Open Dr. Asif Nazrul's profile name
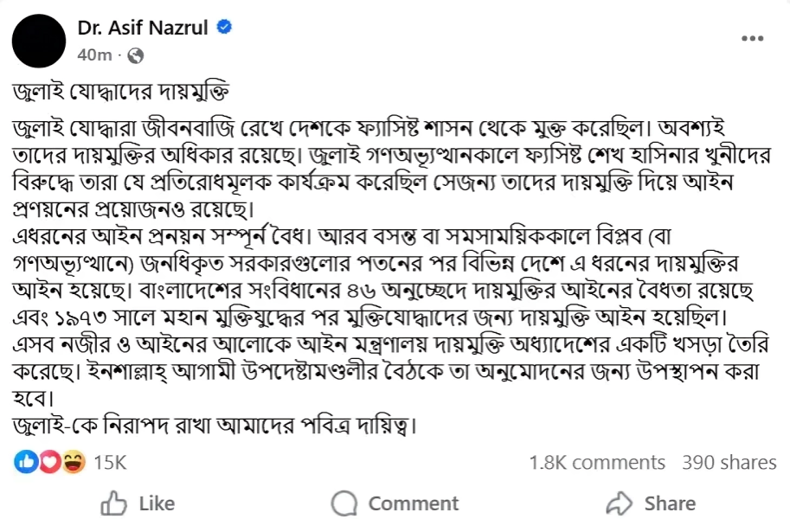Screen dimensions: 790x532 [x=143, y=28]
